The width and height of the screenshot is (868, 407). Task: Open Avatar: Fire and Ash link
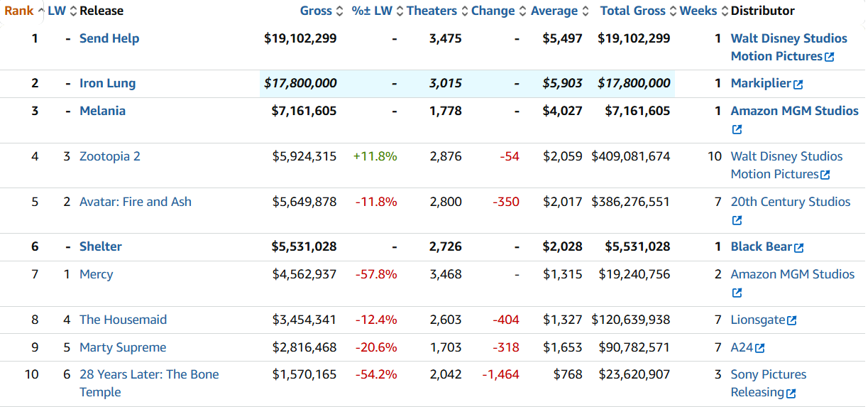(135, 202)
